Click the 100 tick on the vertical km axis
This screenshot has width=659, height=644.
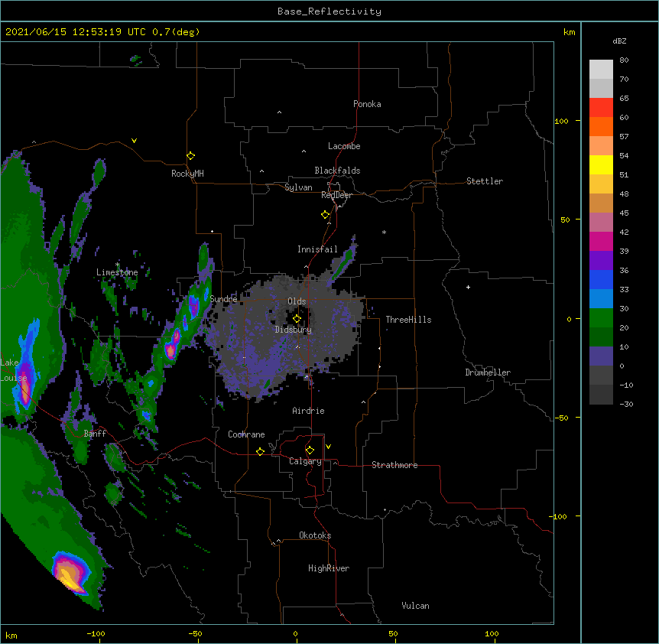(x=561, y=121)
